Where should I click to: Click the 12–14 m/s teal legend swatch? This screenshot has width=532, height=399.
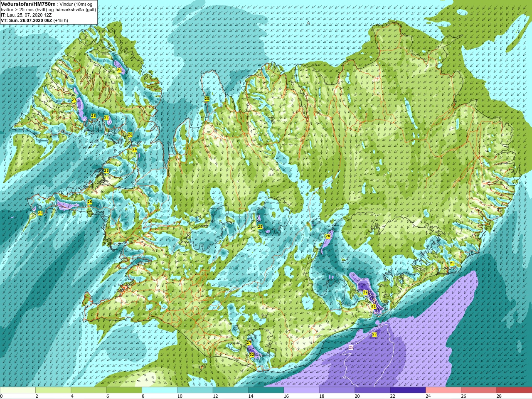coord(231,390)
